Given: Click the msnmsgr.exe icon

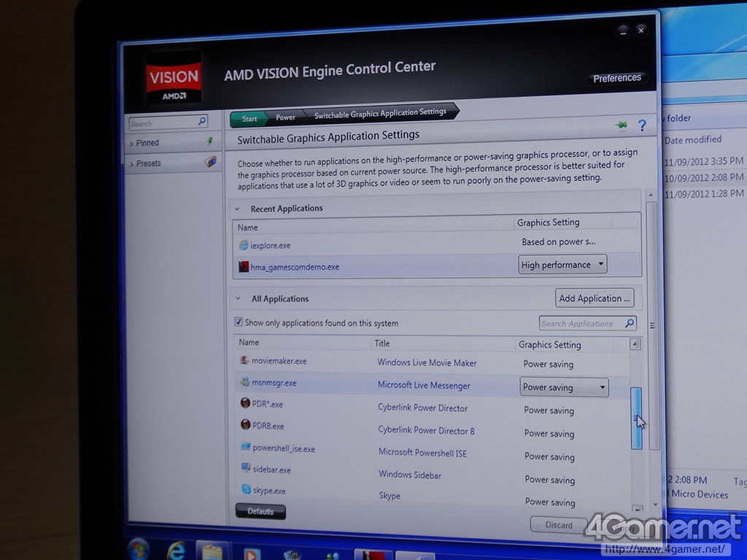Looking at the screenshot, I should point(245,382).
